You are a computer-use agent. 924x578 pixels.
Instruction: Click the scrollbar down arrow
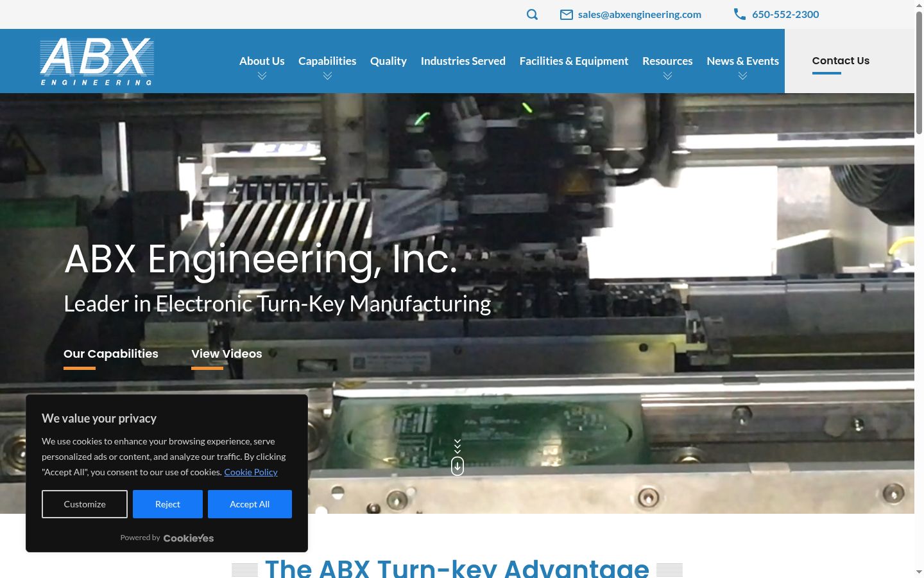(919, 572)
